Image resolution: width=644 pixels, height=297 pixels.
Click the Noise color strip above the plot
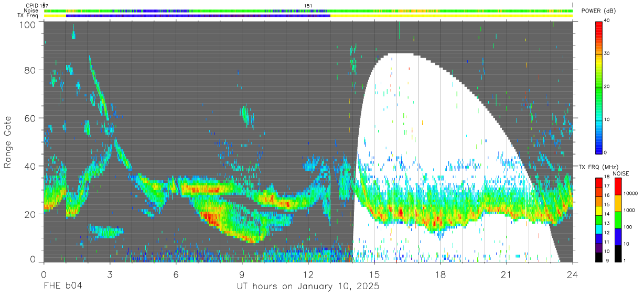(x=308, y=10)
